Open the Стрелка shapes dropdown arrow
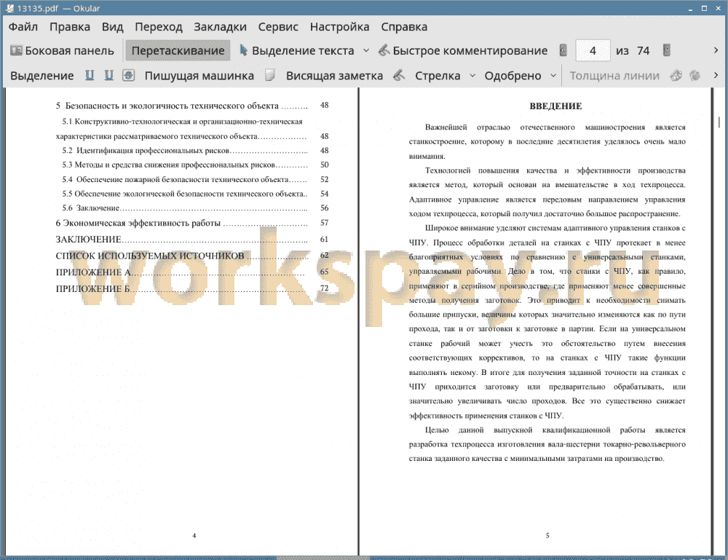This screenshot has height=560, width=728. 472,75
